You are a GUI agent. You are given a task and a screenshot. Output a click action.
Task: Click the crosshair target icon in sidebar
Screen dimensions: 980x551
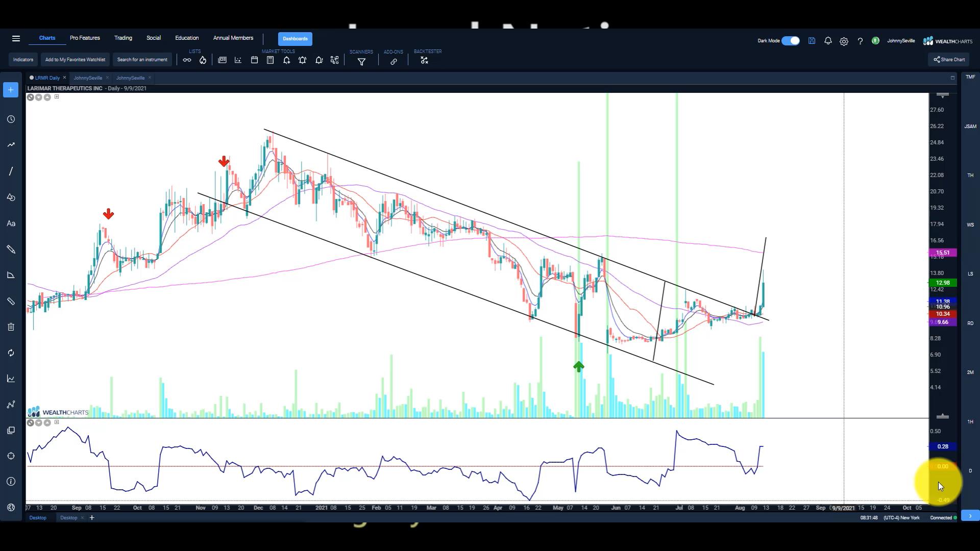tap(11, 456)
